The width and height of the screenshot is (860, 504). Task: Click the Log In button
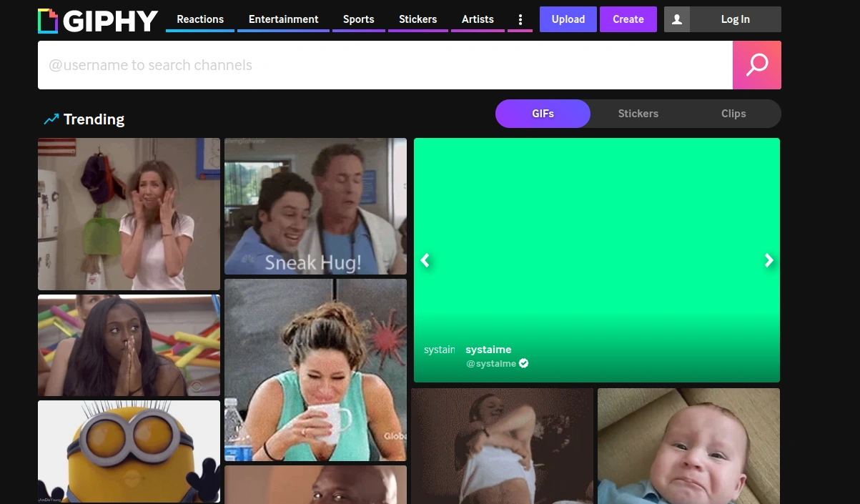click(734, 19)
